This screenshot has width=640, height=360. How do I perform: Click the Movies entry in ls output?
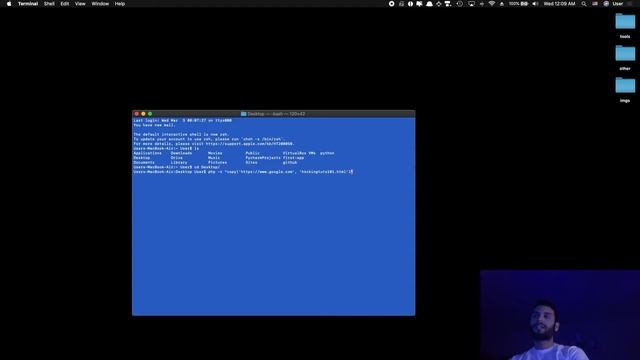[215, 153]
